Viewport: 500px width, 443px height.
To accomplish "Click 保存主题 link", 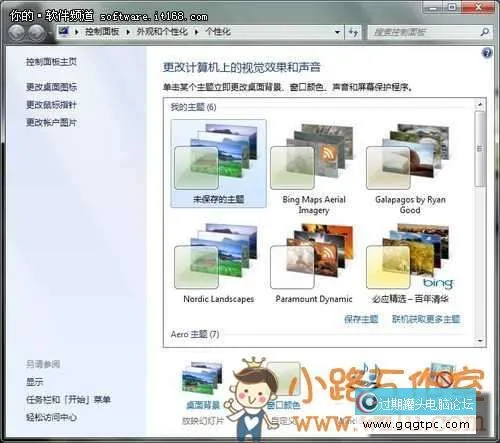I will pos(361,319).
